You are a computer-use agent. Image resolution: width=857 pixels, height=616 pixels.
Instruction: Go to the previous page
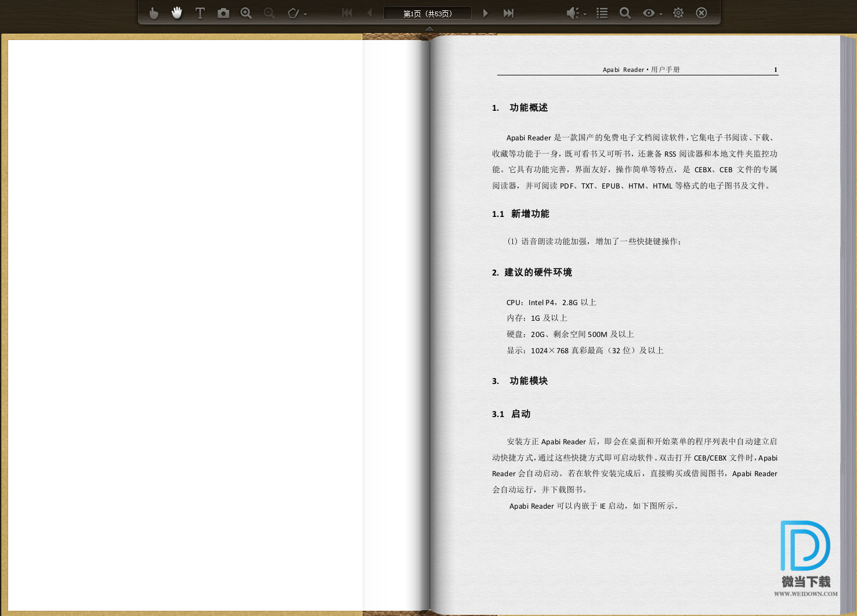[x=370, y=13]
